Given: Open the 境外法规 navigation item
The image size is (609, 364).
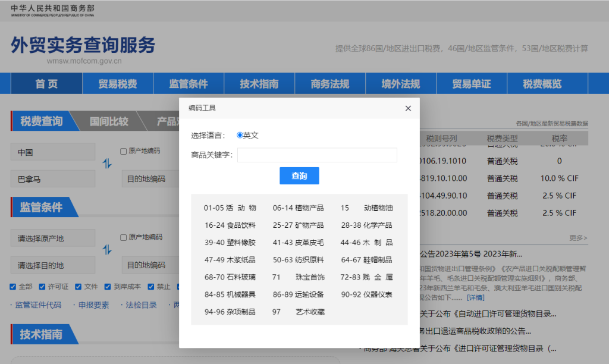Looking at the screenshot, I should click(400, 83).
